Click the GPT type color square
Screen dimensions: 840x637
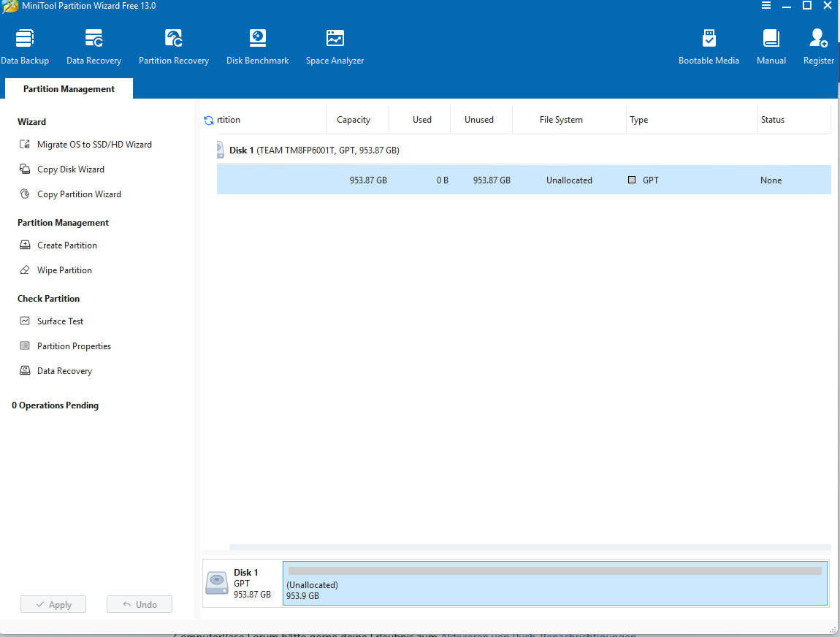(x=632, y=180)
